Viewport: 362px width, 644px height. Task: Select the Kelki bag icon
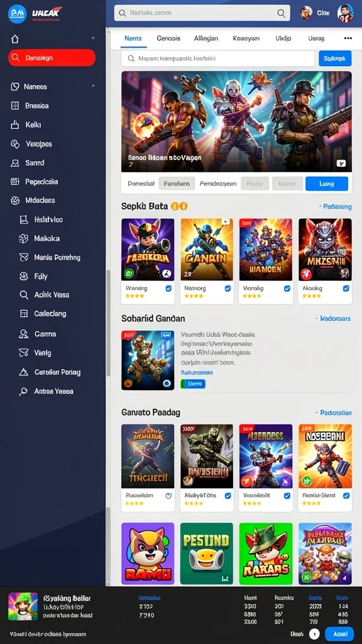(x=15, y=125)
